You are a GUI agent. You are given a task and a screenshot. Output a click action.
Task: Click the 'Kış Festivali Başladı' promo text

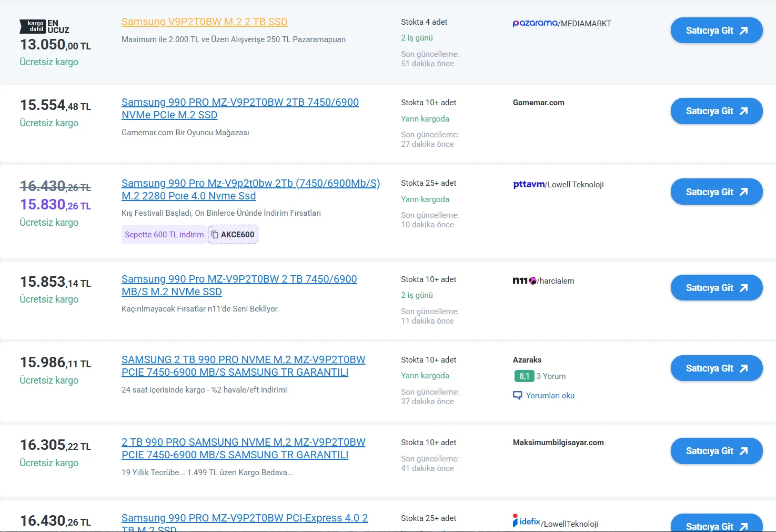pos(221,213)
